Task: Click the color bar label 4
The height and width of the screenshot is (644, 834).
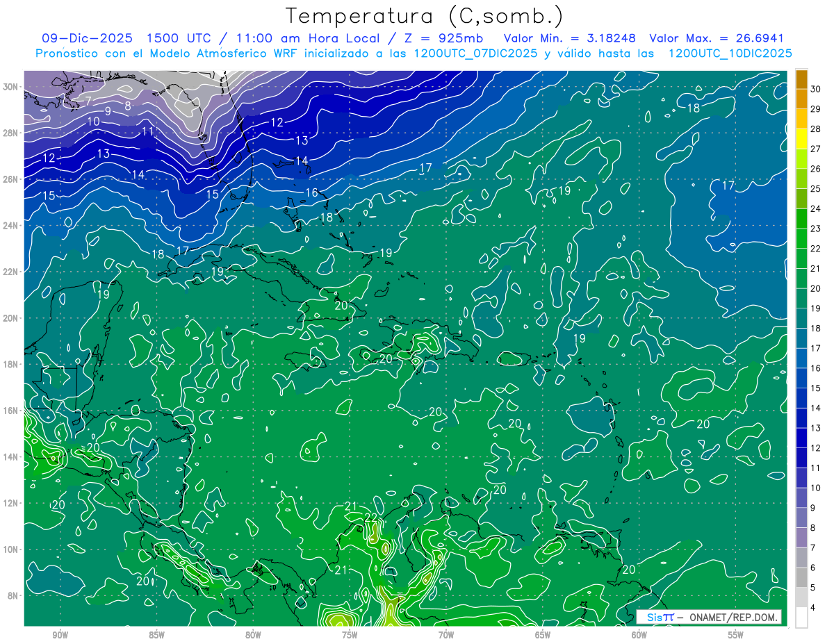Action: pos(812,608)
